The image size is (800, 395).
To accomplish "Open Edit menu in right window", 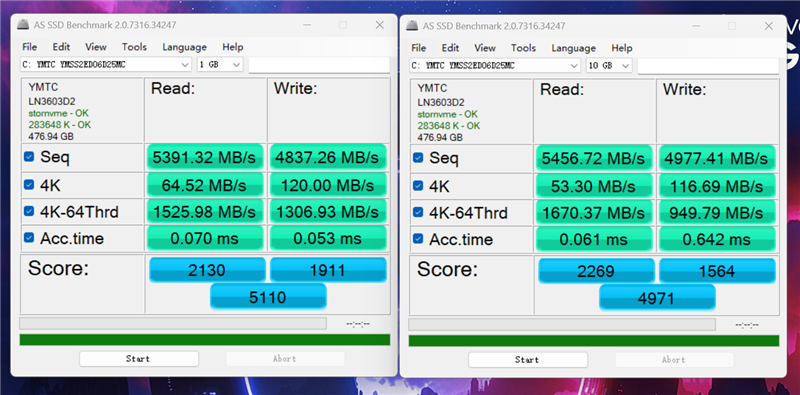I will click(450, 48).
